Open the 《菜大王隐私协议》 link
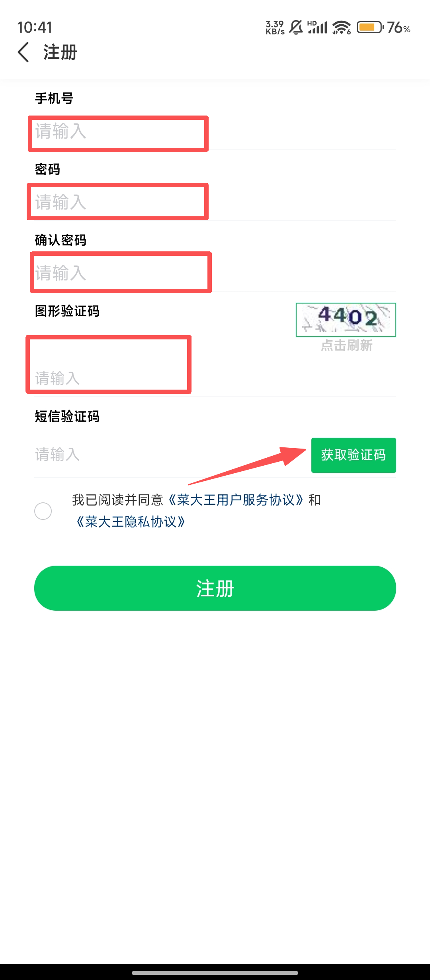This screenshot has width=430, height=980. pyautogui.click(x=131, y=521)
